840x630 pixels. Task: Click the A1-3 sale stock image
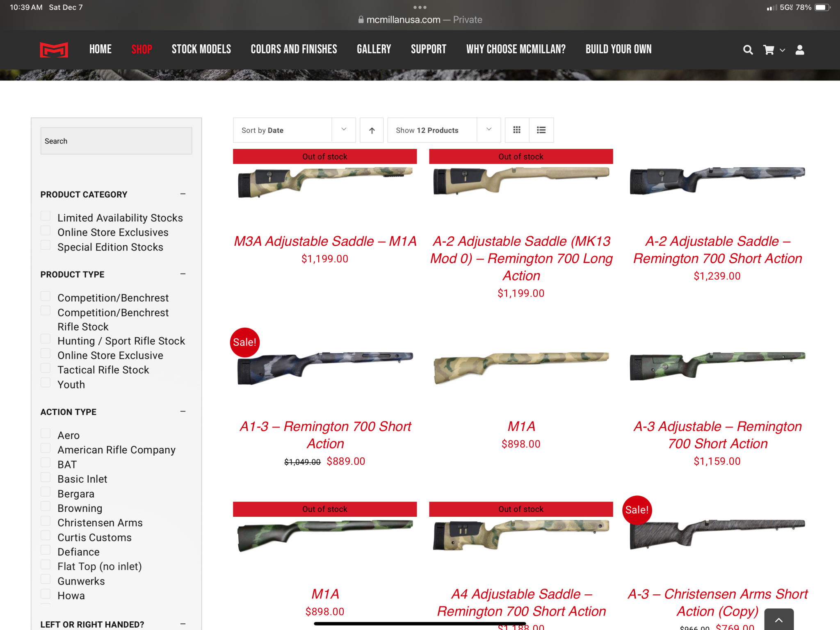pyautogui.click(x=325, y=367)
